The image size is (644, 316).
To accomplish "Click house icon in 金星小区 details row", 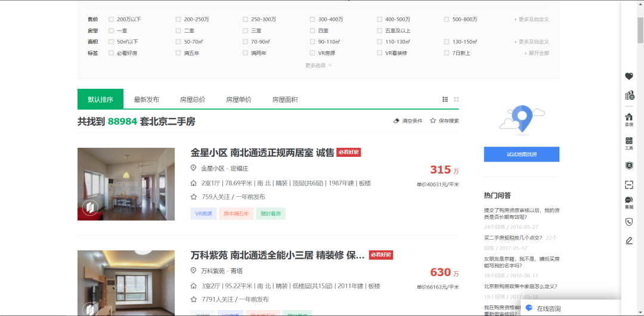I will (x=193, y=183).
